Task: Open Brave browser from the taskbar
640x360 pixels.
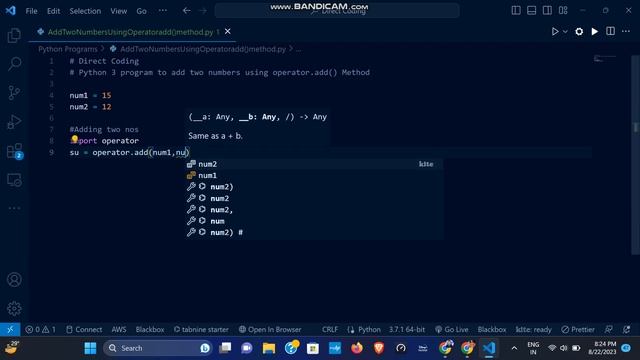Action: point(379,348)
